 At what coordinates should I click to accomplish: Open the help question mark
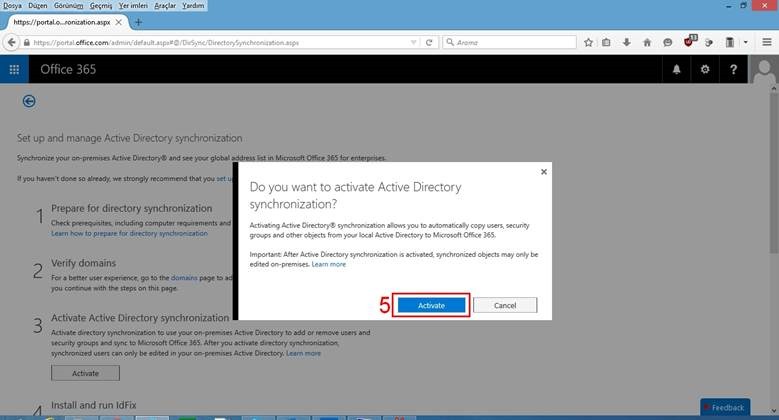[x=733, y=69]
